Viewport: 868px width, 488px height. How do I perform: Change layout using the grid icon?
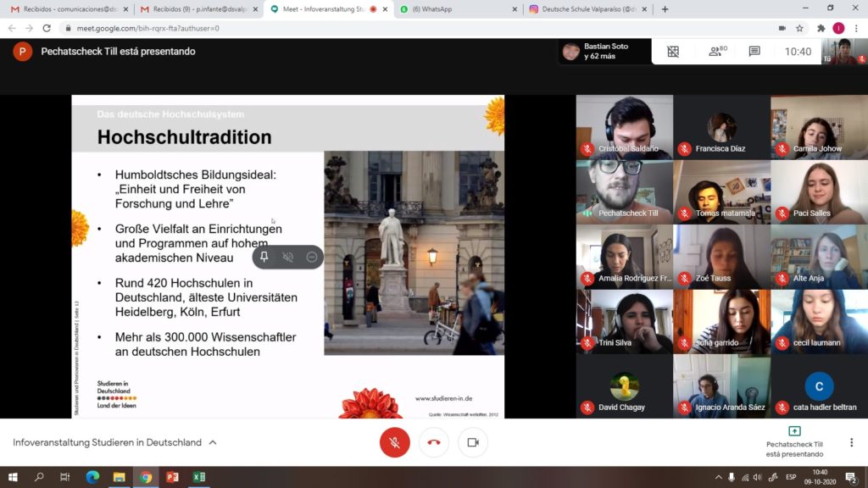pyautogui.click(x=673, y=52)
